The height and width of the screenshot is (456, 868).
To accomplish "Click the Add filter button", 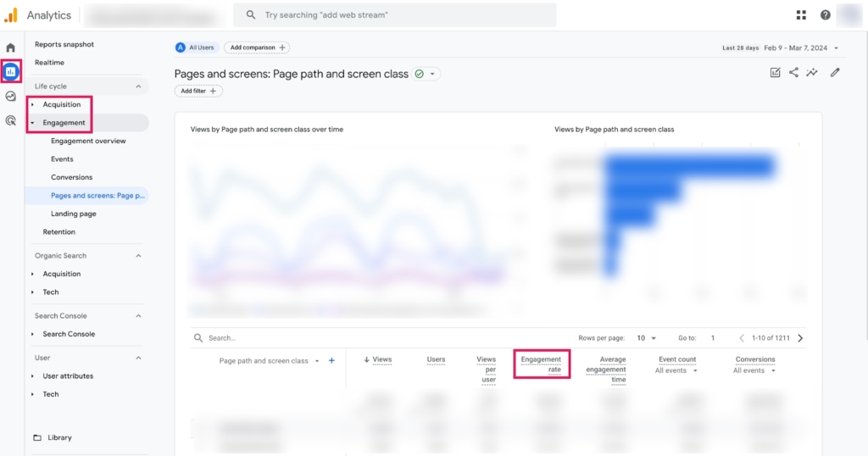I will [x=198, y=91].
